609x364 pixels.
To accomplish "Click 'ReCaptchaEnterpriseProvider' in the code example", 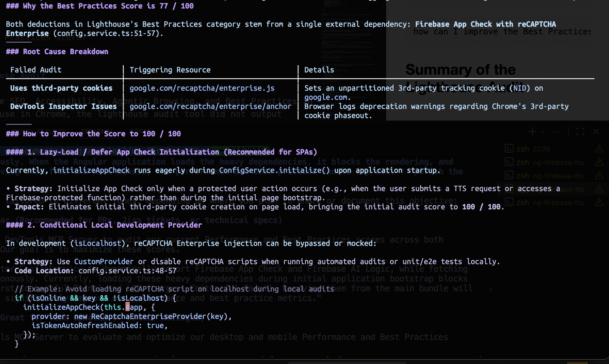I will pyautogui.click(x=149, y=317).
